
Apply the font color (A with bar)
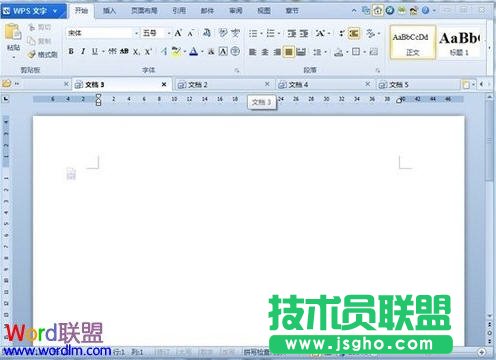[194, 51]
